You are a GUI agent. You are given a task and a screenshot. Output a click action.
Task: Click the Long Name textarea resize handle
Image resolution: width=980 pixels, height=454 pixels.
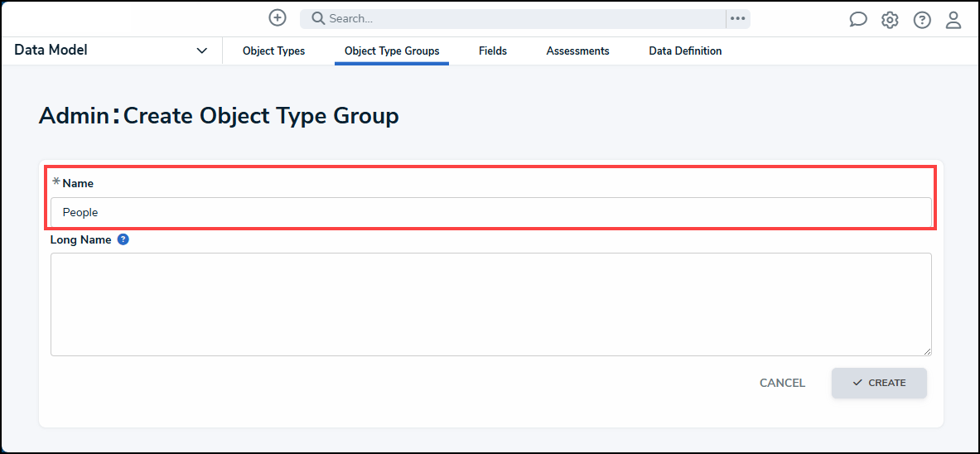[x=927, y=351]
